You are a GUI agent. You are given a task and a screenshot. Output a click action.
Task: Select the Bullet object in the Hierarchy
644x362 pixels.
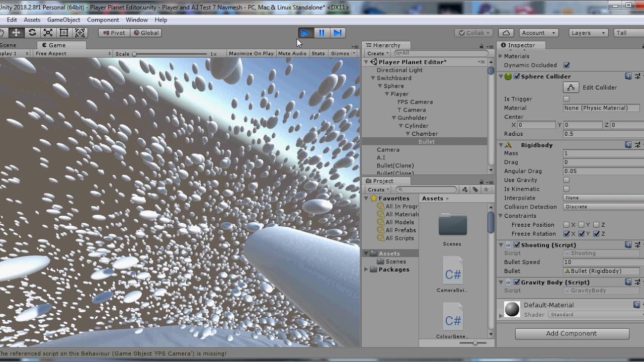click(x=426, y=141)
